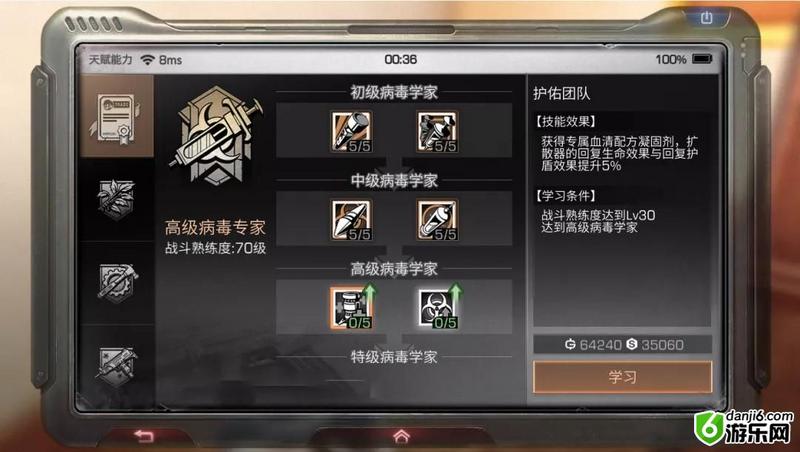Select the orange-highlighted 高级病毒学家 skill
This screenshot has height=452, width=800.
[x=352, y=308]
